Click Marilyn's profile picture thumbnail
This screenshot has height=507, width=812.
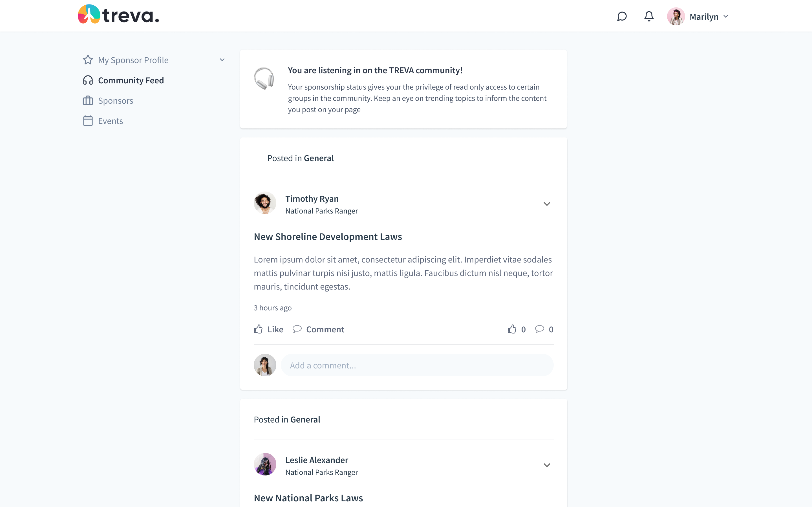pos(675,16)
